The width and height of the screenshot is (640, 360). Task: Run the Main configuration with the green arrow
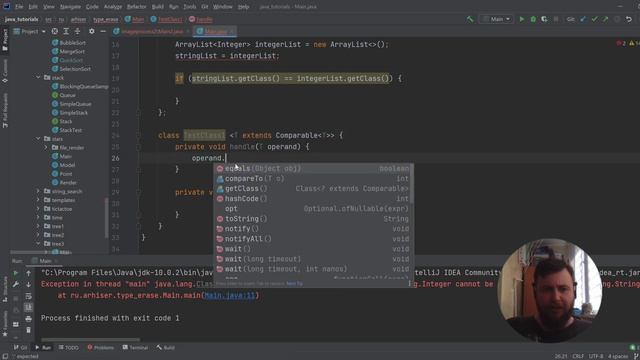tap(522, 19)
